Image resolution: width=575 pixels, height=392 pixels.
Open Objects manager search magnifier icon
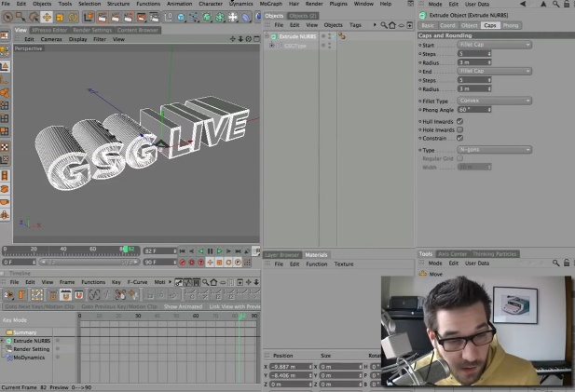tap(384, 25)
